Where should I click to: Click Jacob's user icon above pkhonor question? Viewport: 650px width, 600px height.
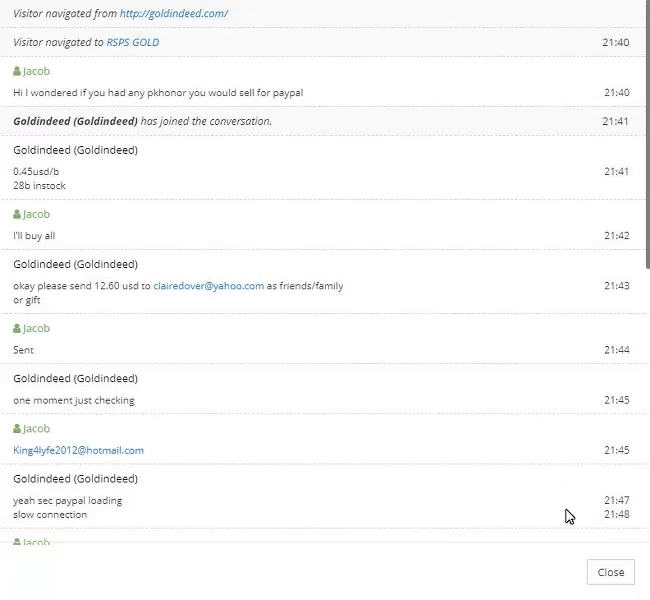[x=17, y=72]
